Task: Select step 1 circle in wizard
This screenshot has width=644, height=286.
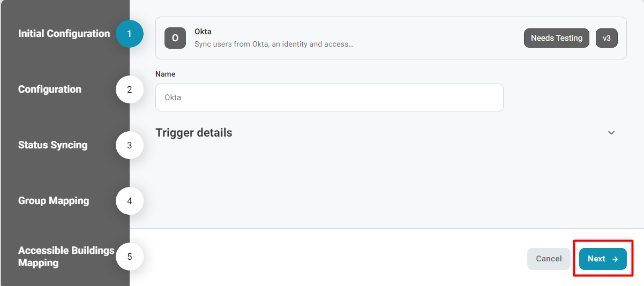Action: [130, 34]
